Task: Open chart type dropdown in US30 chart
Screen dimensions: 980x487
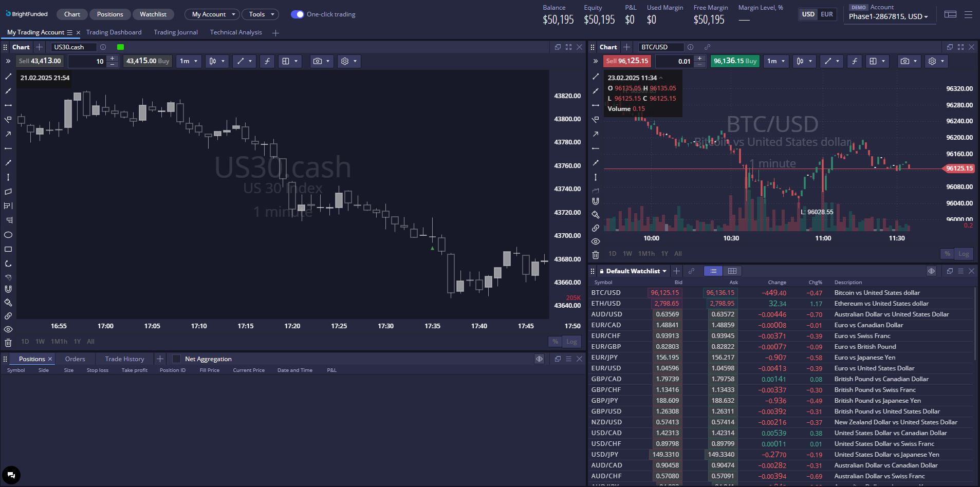Action: pos(217,61)
